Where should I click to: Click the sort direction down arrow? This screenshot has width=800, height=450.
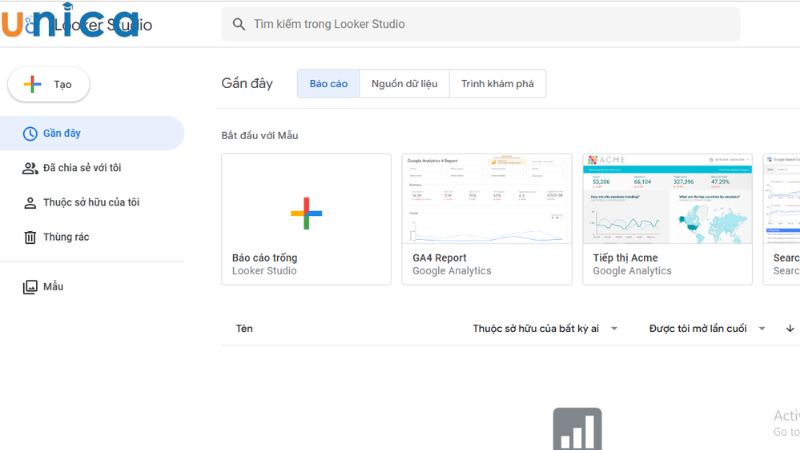pyautogui.click(x=790, y=329)
